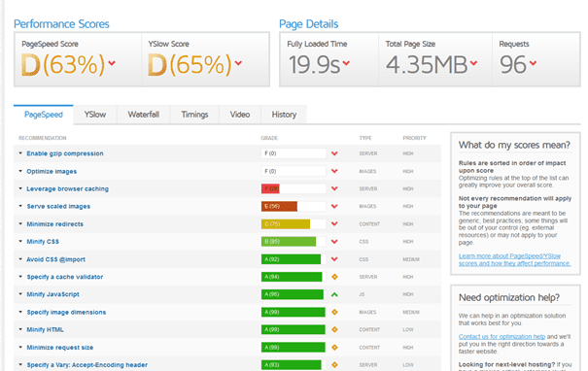This screenshot has height=371, width=588.
Task: Expand the Minify CSS row triangle
Action: coord(20,241)
